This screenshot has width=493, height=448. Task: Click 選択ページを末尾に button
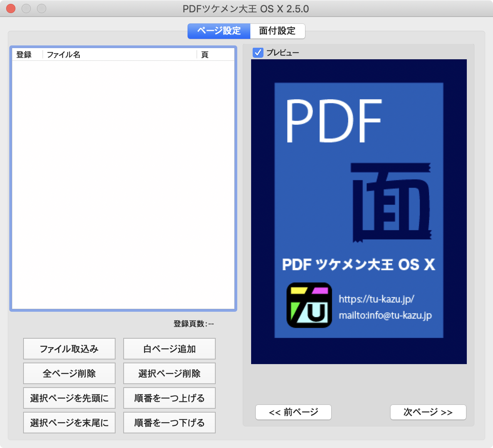69,423
